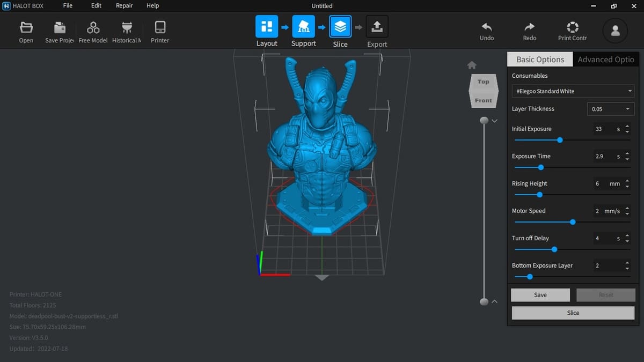This screenshot has height=362, width=644.
Task: Undo the last action
Action: (487, 31)
